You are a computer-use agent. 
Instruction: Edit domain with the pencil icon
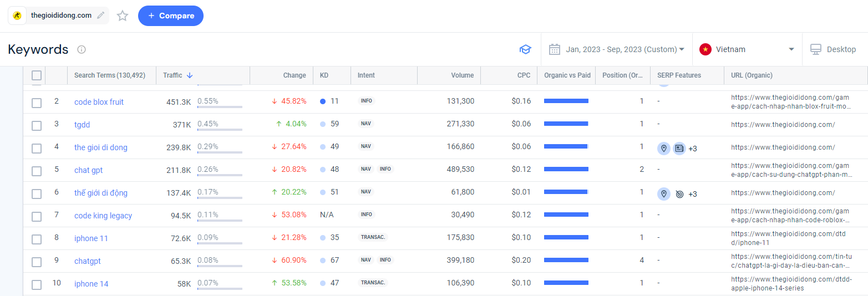(x=100, y=16)
